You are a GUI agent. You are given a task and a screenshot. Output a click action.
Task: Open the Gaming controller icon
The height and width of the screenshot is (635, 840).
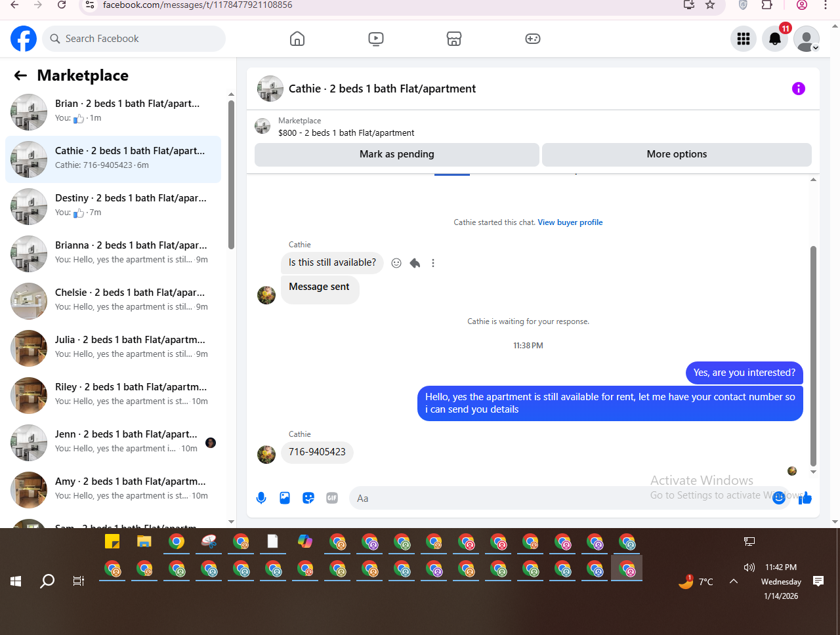pyautogui.click(x=533, y=39)
